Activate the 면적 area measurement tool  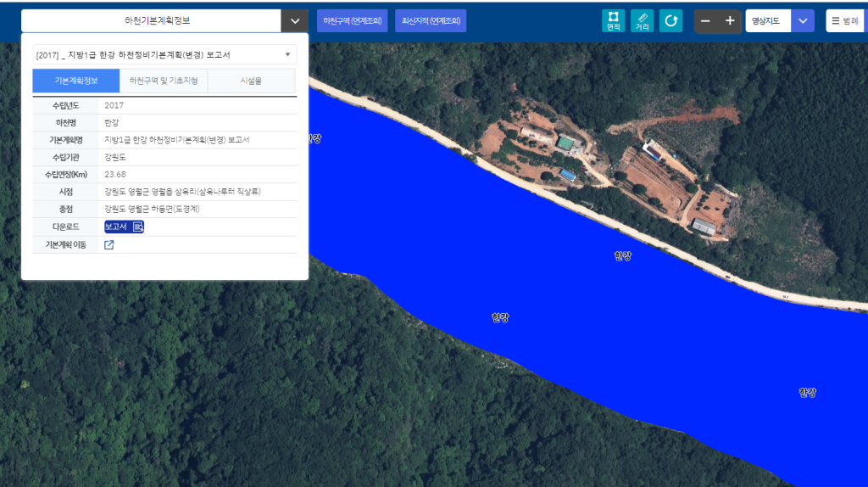click(x=613, y=20)
